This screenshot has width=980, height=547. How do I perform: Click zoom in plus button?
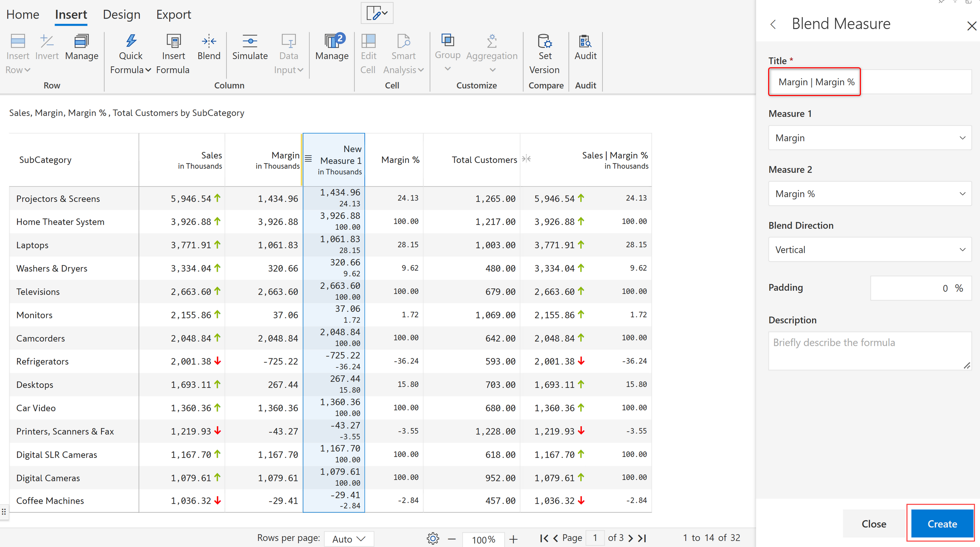click(513, 539)
